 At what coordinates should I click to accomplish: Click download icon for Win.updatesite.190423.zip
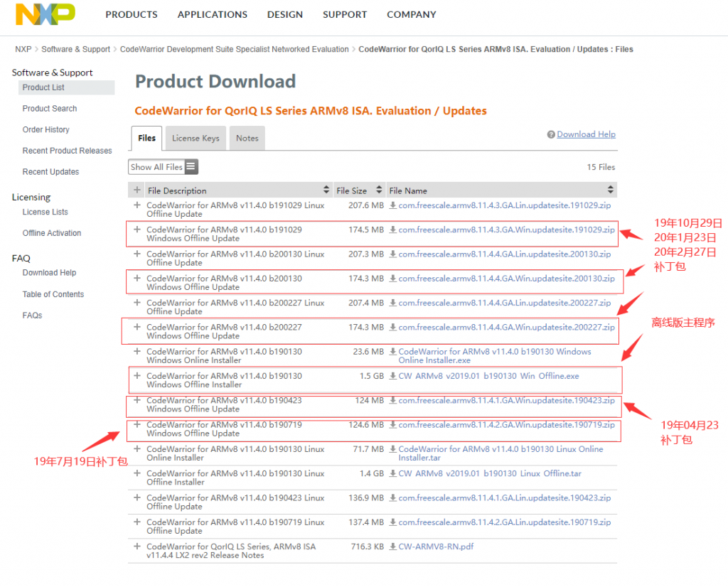coord(392,400)
